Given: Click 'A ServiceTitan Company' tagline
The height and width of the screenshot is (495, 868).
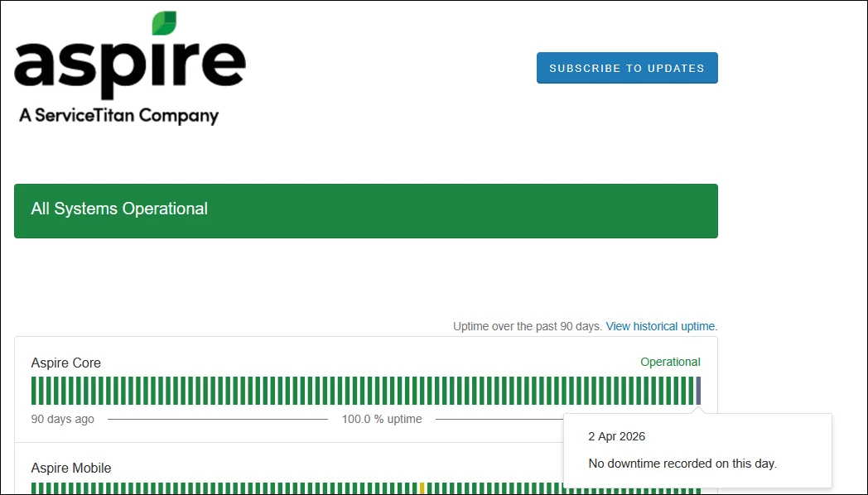Looking at the screenshot, I should click(x=119, y=116).
